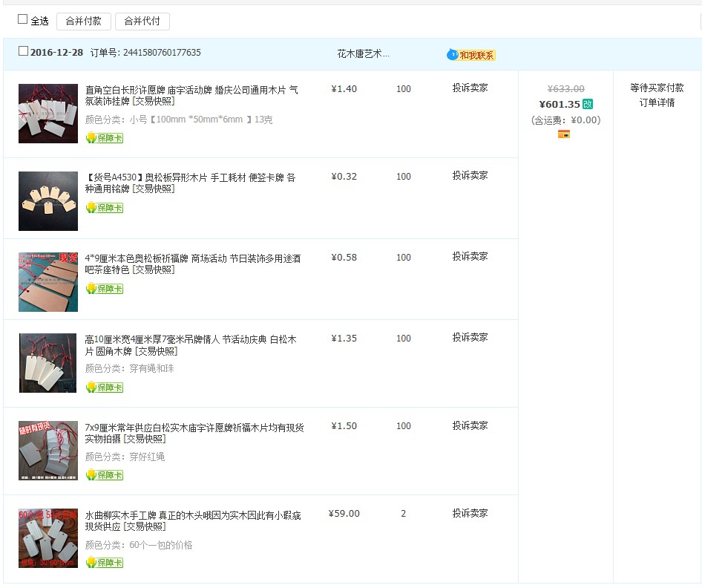Click the variant text 颜色分类: 60个一包的价格

pyautogui.click(x=139, y=545)
